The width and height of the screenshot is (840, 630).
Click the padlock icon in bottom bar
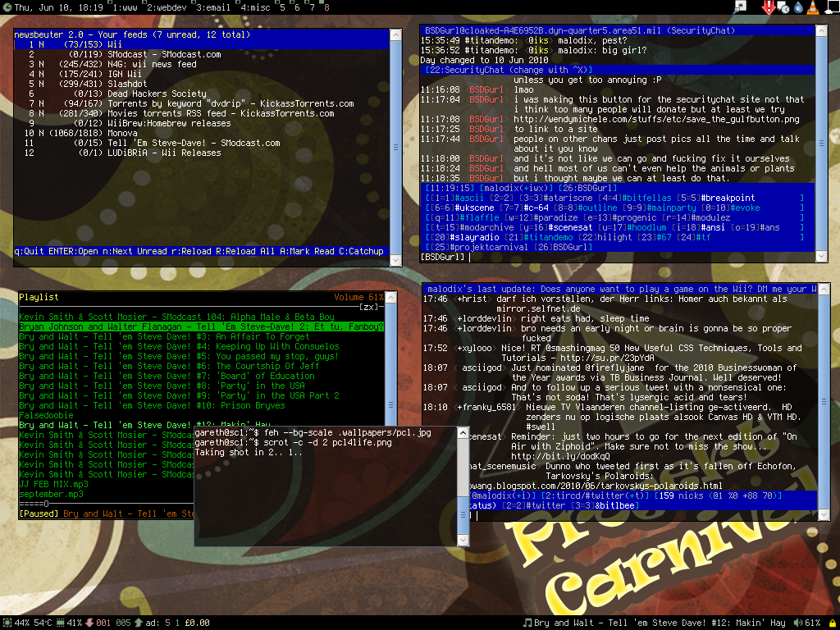[833, 623]
